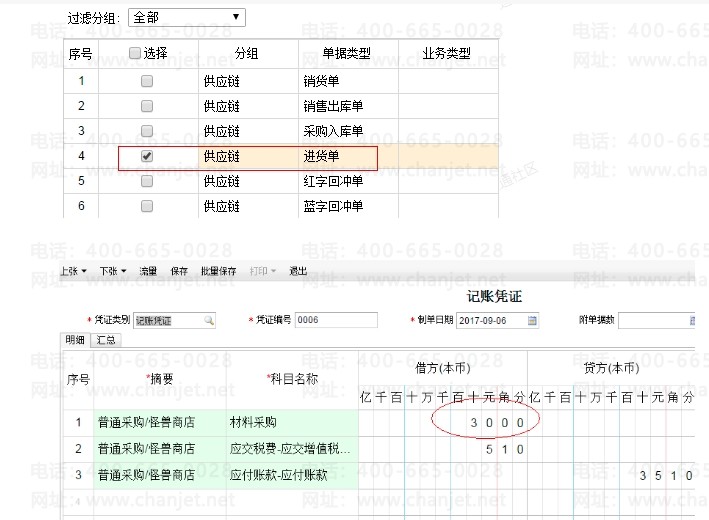The height and width of the screenshot is (520, 709).
Task: Select the 红字回冲单 cell in row 5
Action: [348, 181]
